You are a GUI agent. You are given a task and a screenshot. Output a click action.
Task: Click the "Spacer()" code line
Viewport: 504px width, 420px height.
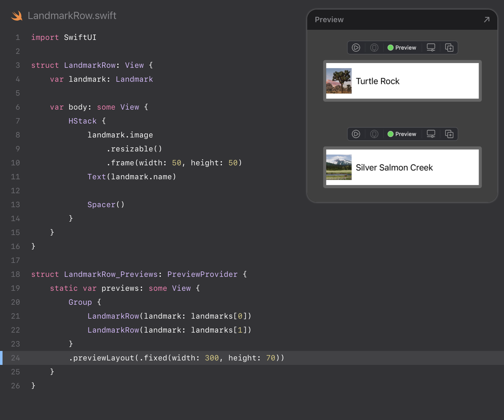pyautogui.click(x=106, y=205)
